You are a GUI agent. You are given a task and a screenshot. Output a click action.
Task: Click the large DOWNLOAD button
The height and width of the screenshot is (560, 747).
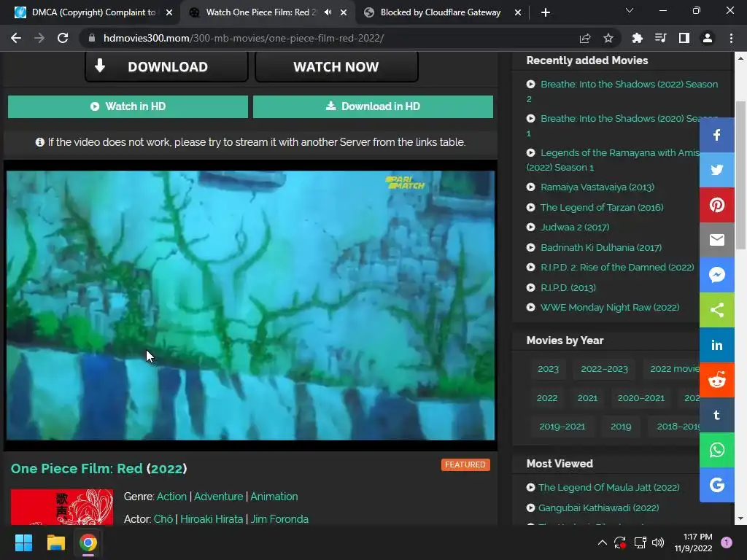point(167,66)
